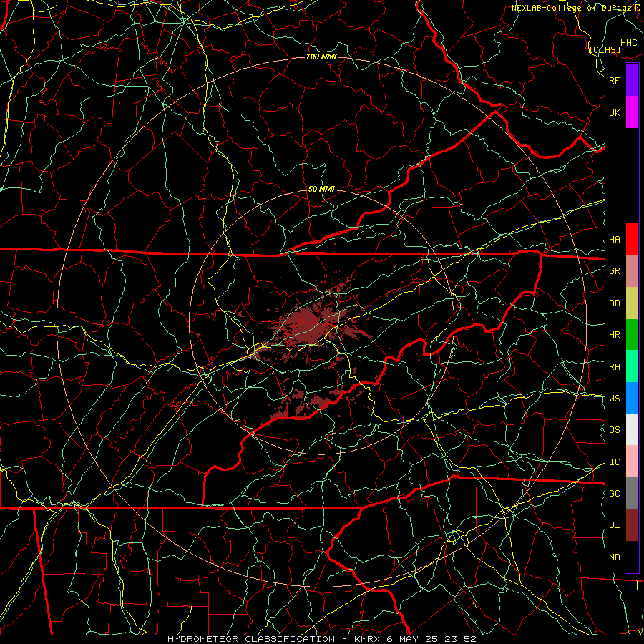Click the IC pink legend color block
This screenshot has width=644, height=644.
(x=632, y=462)
